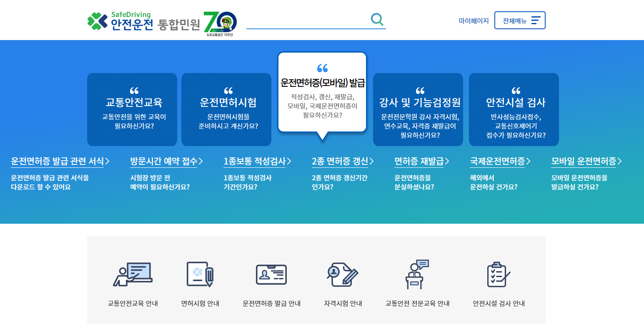Select the 2종 면허증 갱신 link
This screenshot has width=644, height=326.
341,161
